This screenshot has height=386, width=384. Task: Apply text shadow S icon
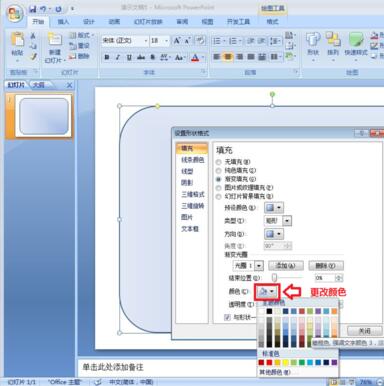pos(152,57)
